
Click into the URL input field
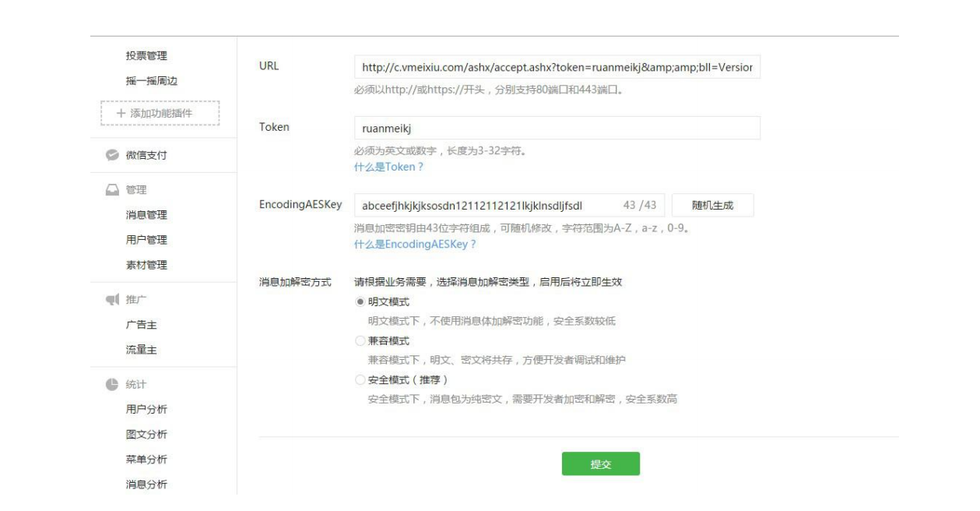(x=557, y=67)
